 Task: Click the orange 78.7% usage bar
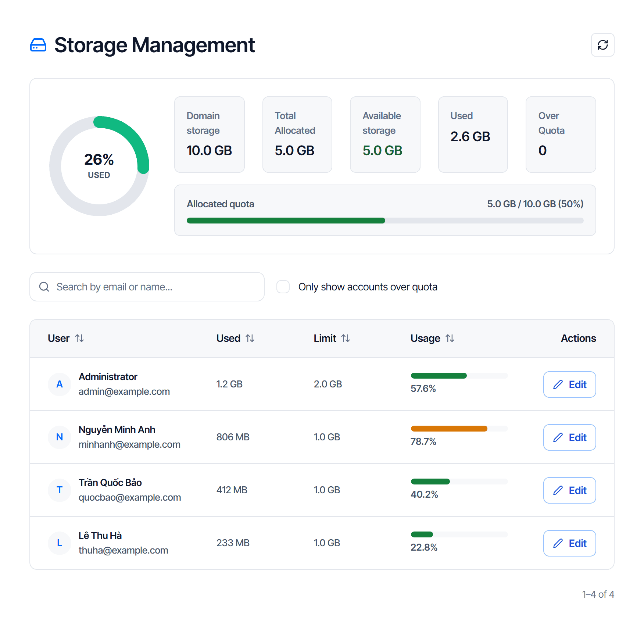pyautogui.click(x=459, y=429)
